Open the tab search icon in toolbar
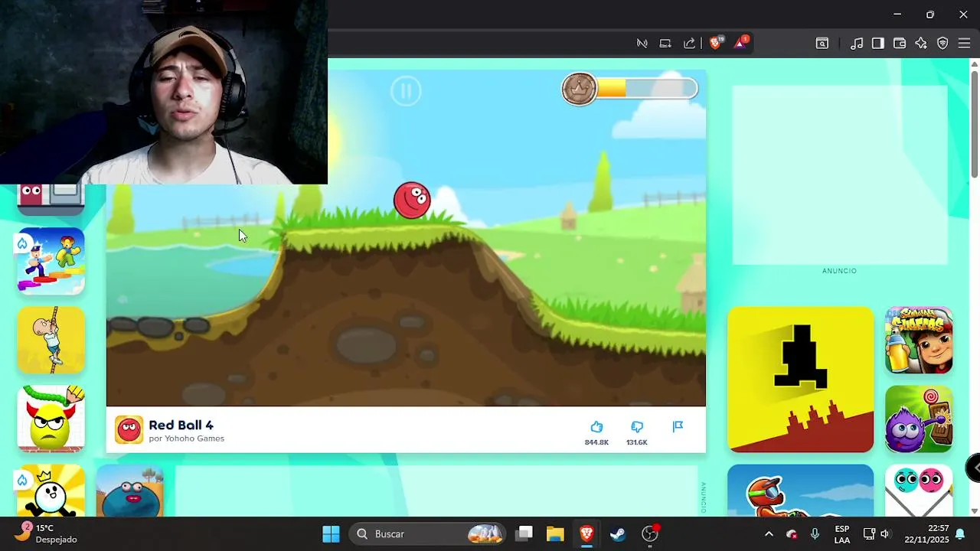The width and height of the screenshot is (980, 551). pos(822,44)
